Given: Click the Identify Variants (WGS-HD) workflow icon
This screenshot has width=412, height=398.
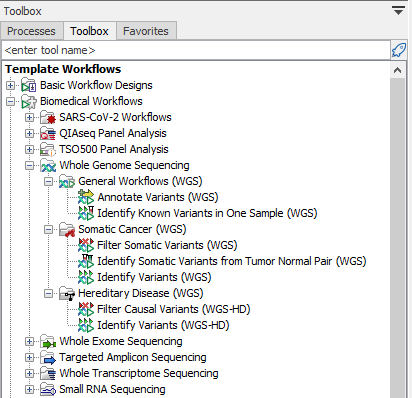Looking at the screenshot, I should (86, 325).
